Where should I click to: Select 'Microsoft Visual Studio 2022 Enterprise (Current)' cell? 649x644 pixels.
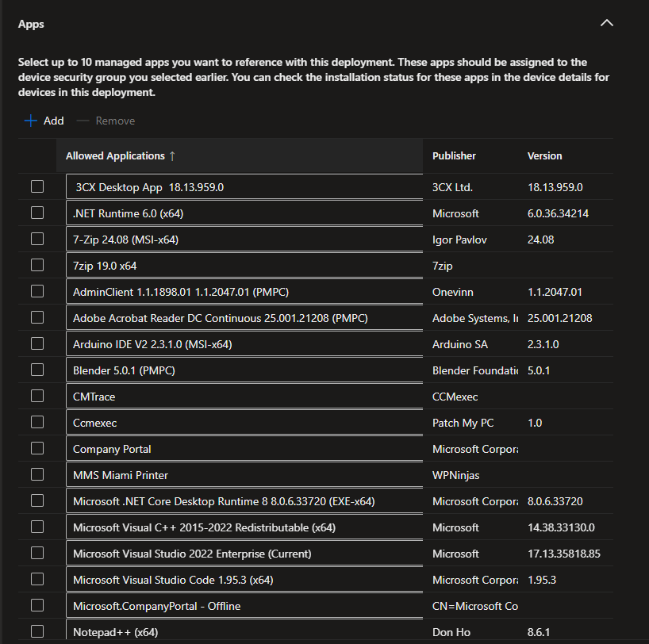(244, 554)
